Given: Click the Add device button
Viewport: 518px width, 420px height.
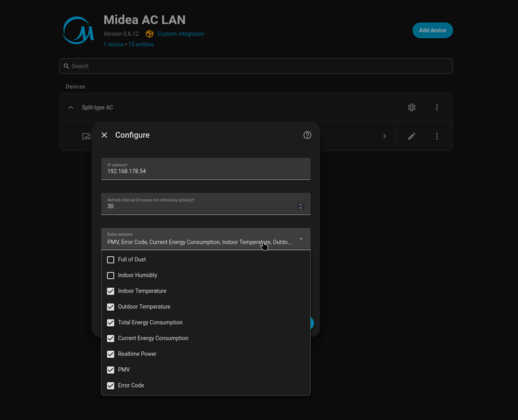Looking at the screenshot, I should [x=433, y=30].
